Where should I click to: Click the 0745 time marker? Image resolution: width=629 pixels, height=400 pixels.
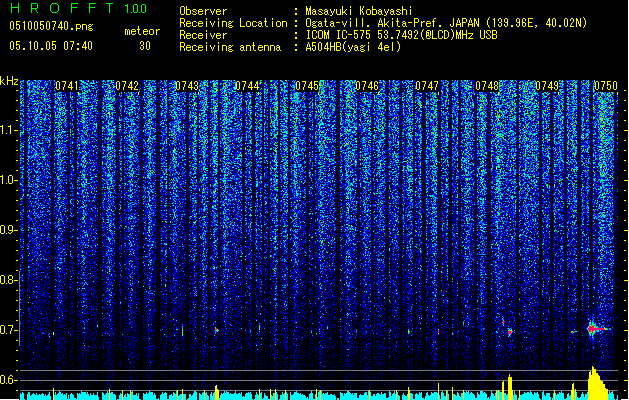click(x=307, y=86)
